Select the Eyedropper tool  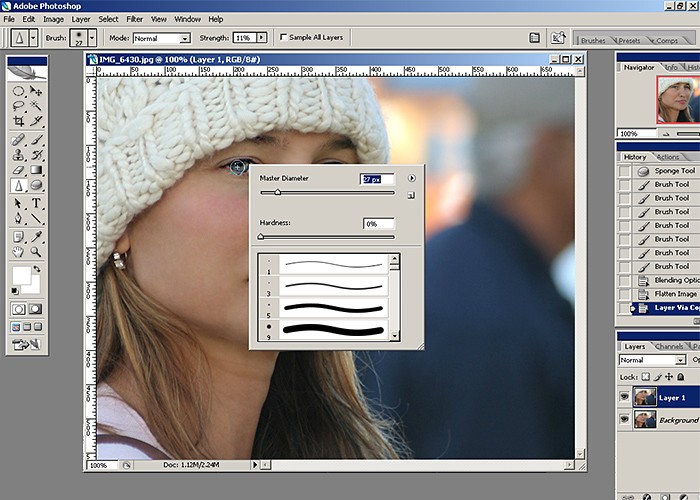tap(36, 237)
